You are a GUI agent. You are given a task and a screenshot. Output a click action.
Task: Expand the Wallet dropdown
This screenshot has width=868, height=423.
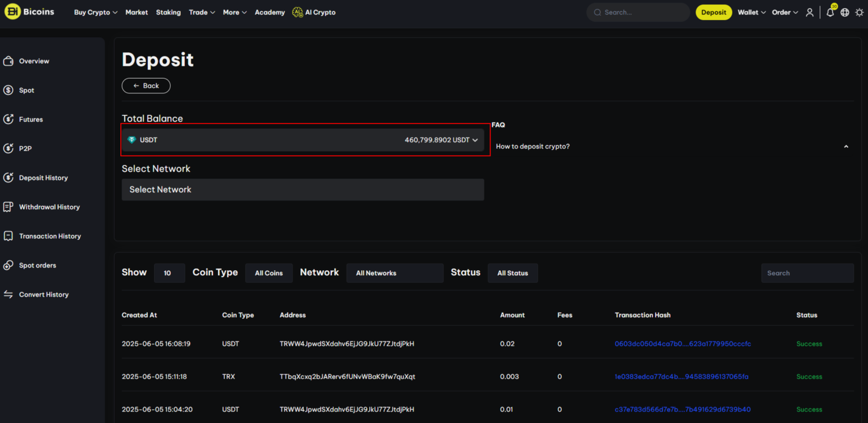coord(752,12)
